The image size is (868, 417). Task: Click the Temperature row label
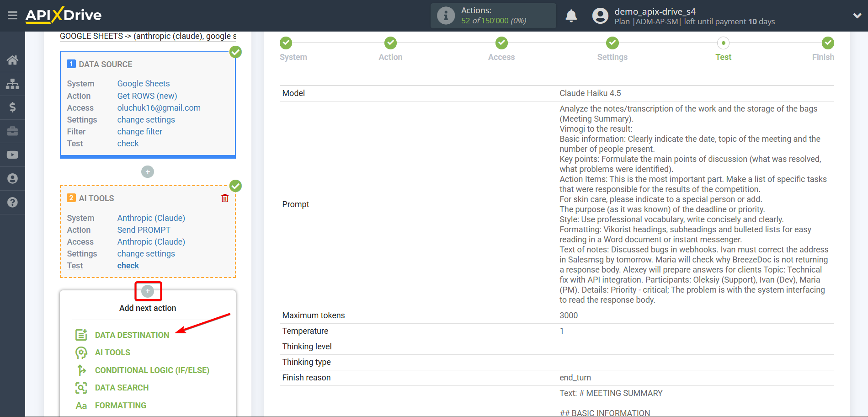[305, 331]
